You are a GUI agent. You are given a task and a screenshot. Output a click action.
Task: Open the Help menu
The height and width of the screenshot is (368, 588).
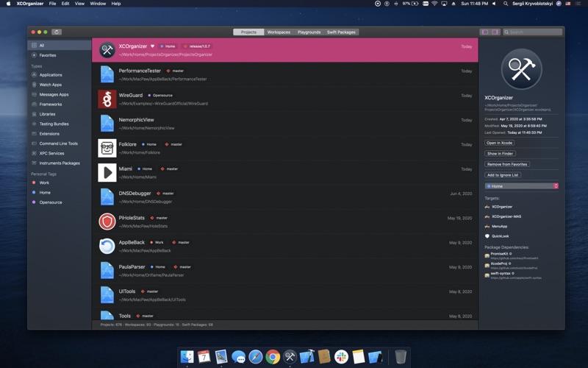click(116, 4)
